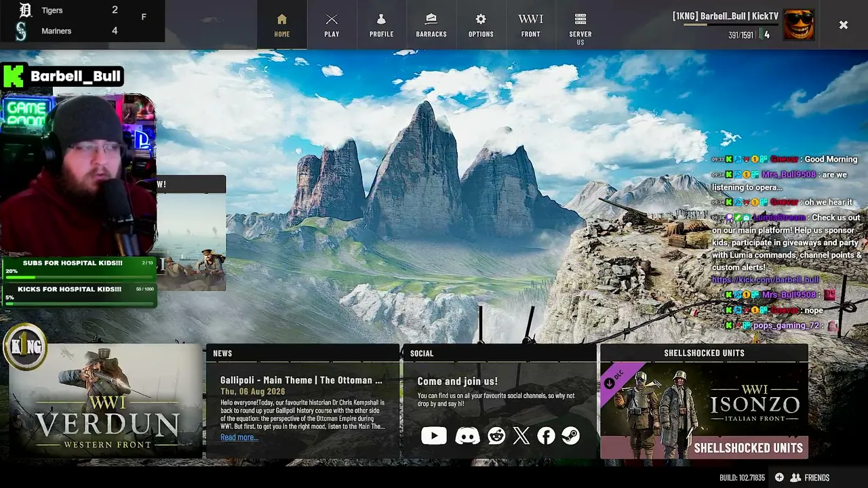Click the Discord social icon
Screen dimensions: 868x488
tap(467, 436)
